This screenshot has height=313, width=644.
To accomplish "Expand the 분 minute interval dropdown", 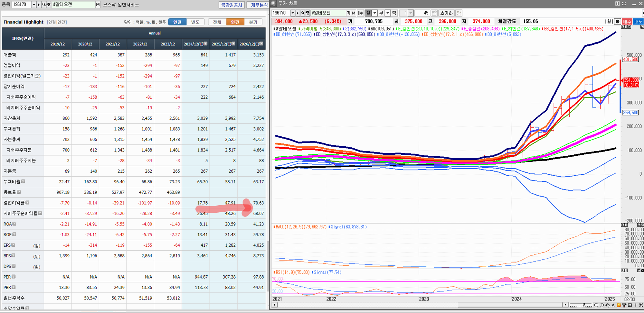I will pos(388,13).
